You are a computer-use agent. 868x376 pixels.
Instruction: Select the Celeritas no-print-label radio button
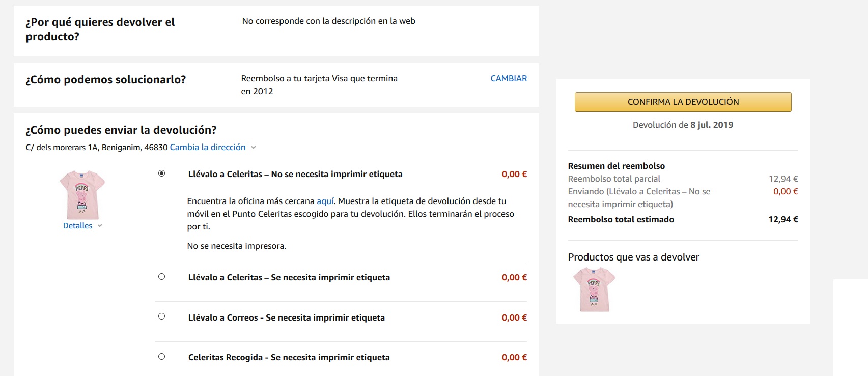pos(161,173)
